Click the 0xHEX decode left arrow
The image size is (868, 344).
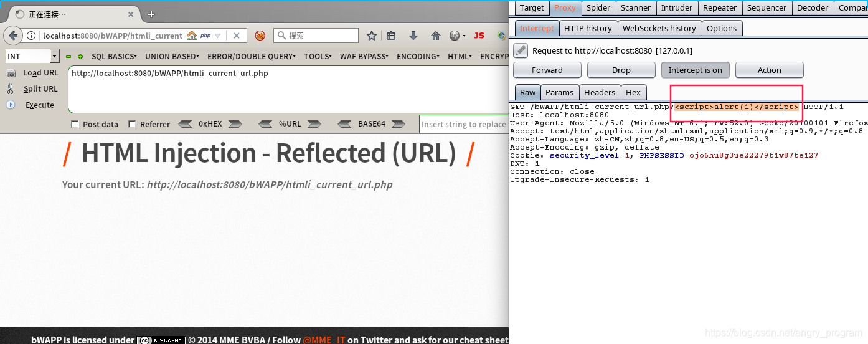186,124
